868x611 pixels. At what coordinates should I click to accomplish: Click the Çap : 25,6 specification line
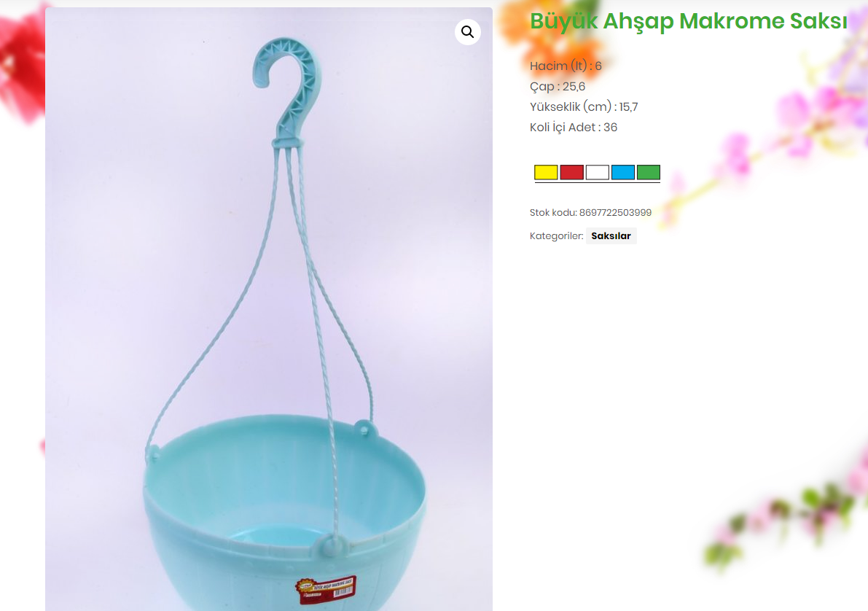[x=557, y=87]
